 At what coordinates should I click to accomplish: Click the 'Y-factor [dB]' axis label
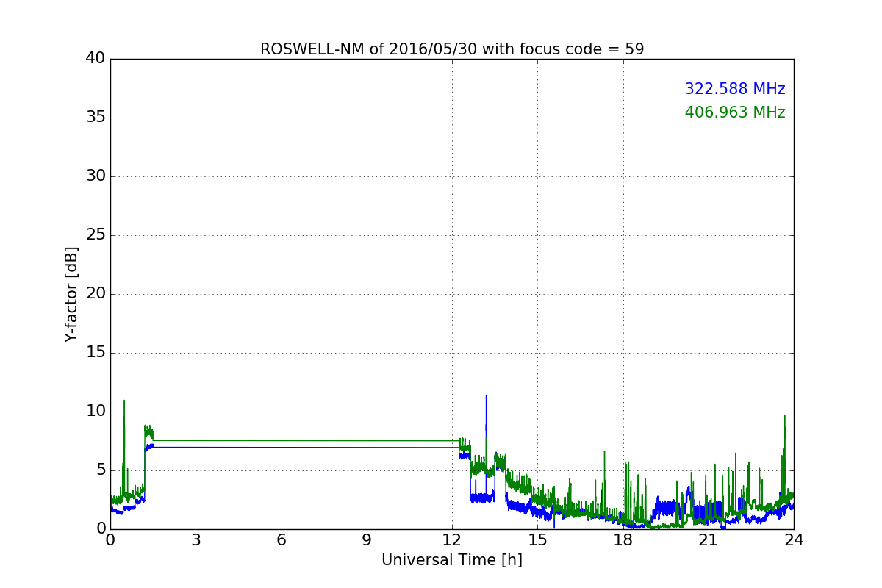tap(71, 294)
